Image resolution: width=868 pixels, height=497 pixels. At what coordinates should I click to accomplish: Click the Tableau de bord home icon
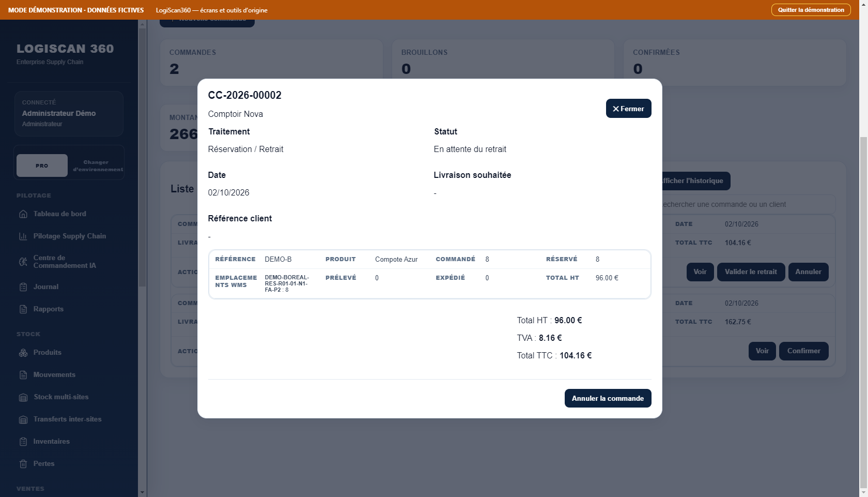(x=23, y=214)
